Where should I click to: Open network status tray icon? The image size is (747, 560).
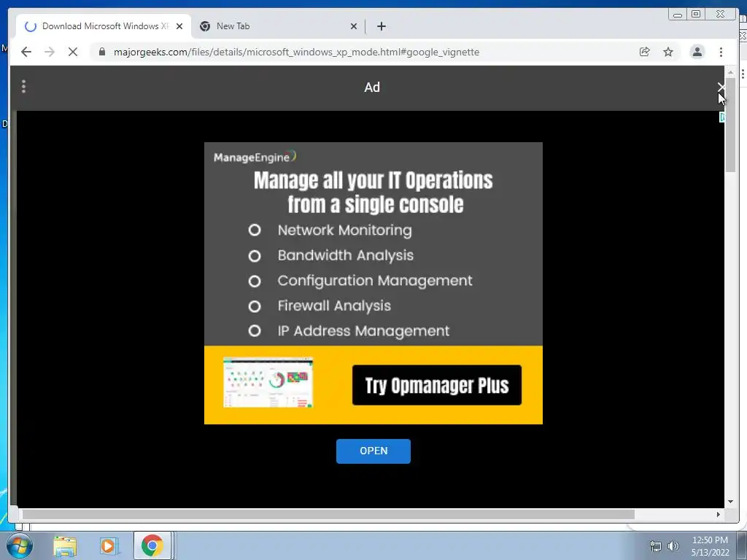[x=656, y=546]
